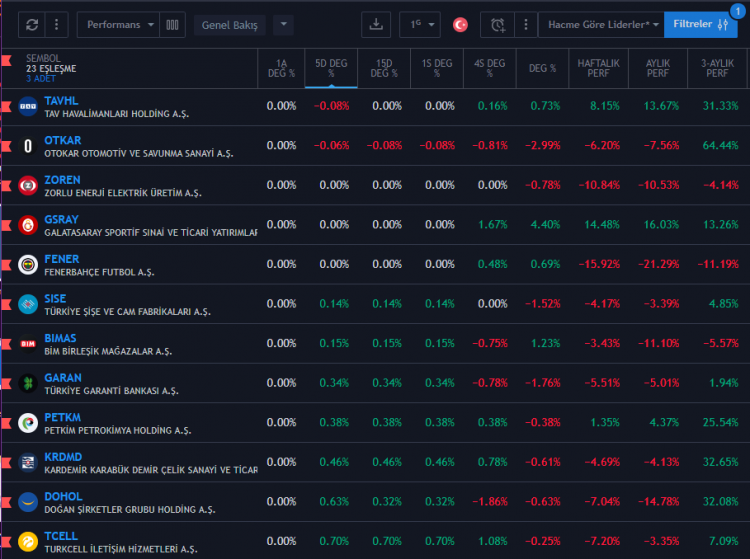Open SISE symbol link
This screenshot has height=559, width=750.
(55, 299)
